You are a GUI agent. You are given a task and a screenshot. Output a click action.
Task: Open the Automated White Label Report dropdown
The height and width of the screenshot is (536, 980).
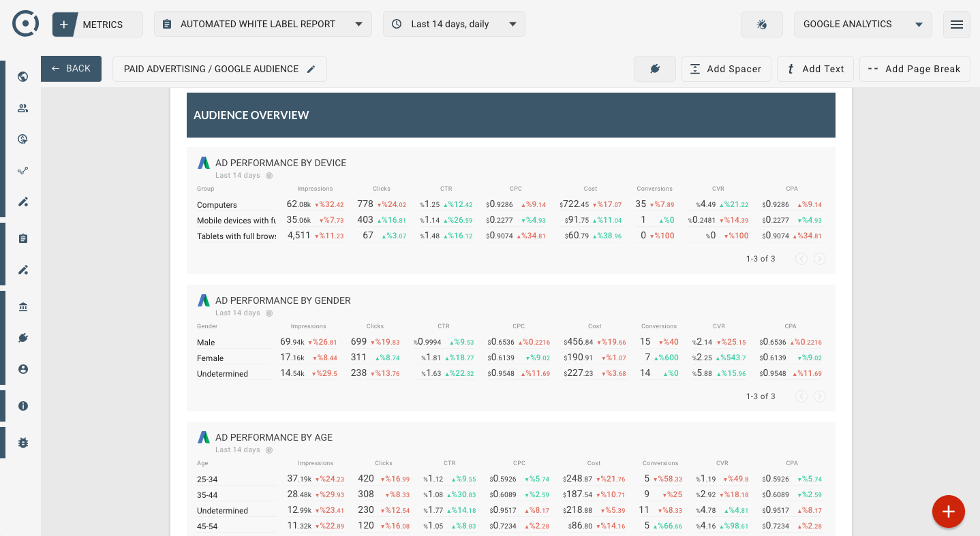(x=263, y=24)
